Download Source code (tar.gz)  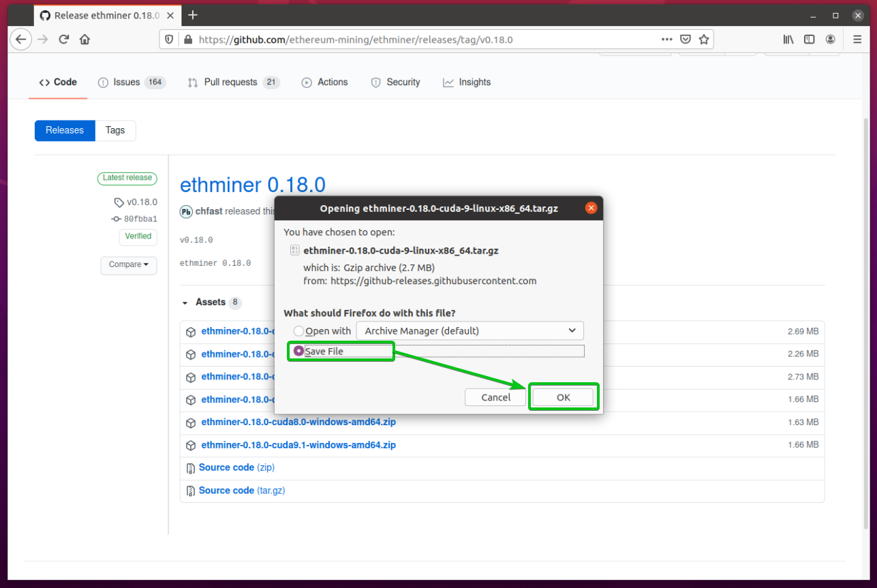pos(242,491)
